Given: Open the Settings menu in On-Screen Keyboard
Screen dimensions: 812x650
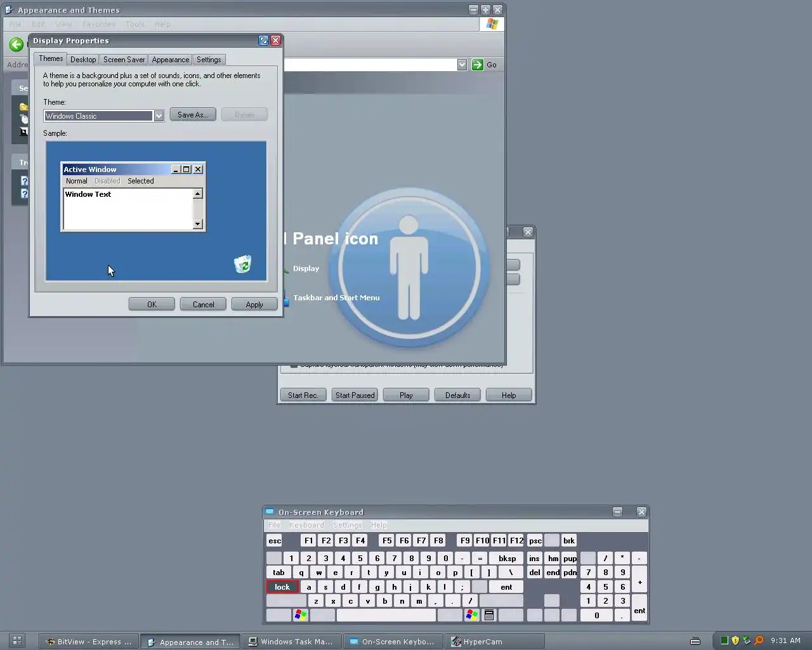Looking at the screenshot, I should [x=348, y=525].
